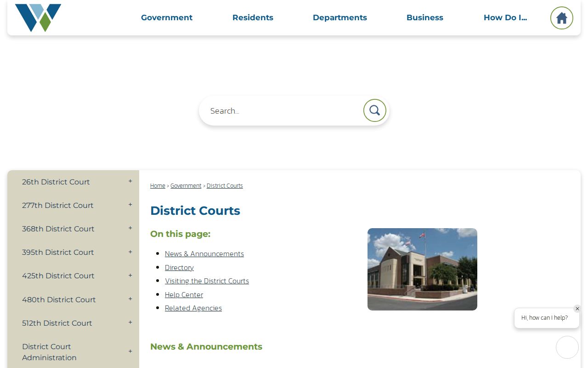Screen dimensions: 588x368
Task: Jump to the Directory section link
Action: 179,268
